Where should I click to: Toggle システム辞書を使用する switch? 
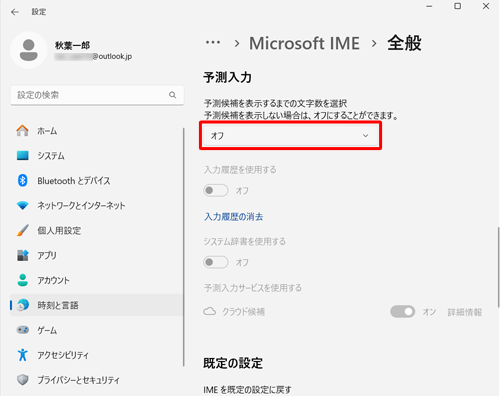click(216, 262)
